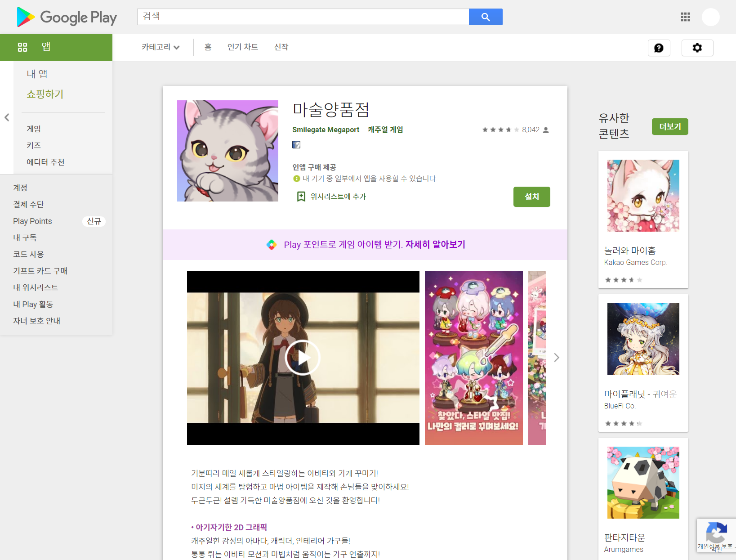This screenshot has height=560, width=736.
Task: Open the partially visible third screenshot
Action: [x=537, y=358]
